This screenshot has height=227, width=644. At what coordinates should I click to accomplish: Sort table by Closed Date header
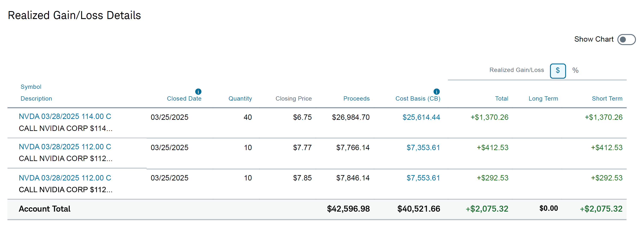(x=184, y=99)
